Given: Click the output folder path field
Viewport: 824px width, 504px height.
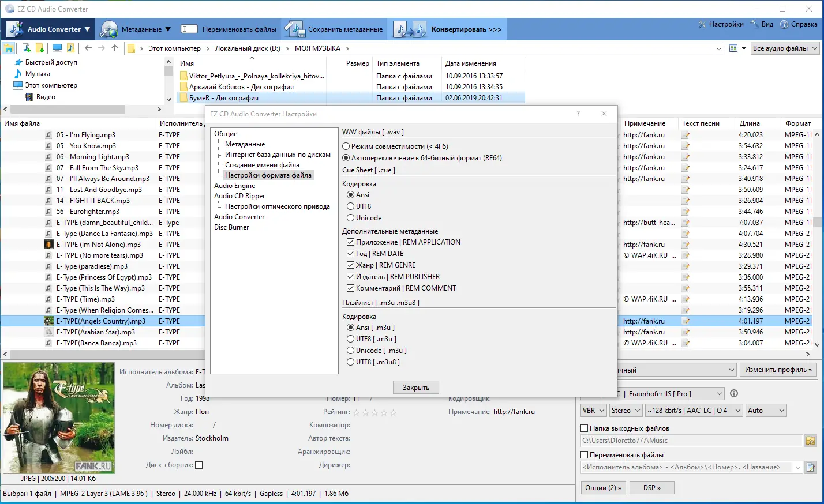Looking at the screenshot, I should click(691, 441).
